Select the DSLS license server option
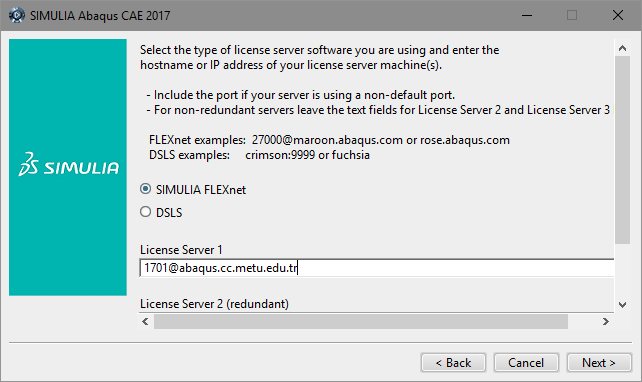Viewport: 642px width, 382px height. [x=145, y=212]
